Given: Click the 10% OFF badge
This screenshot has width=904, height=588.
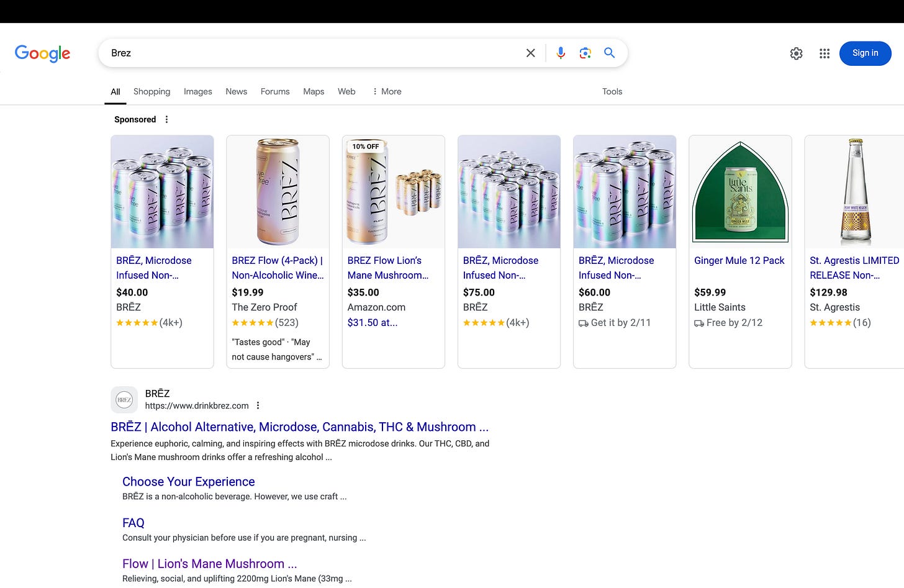Looking at the screenshot, I should click(x=366, y=147).
